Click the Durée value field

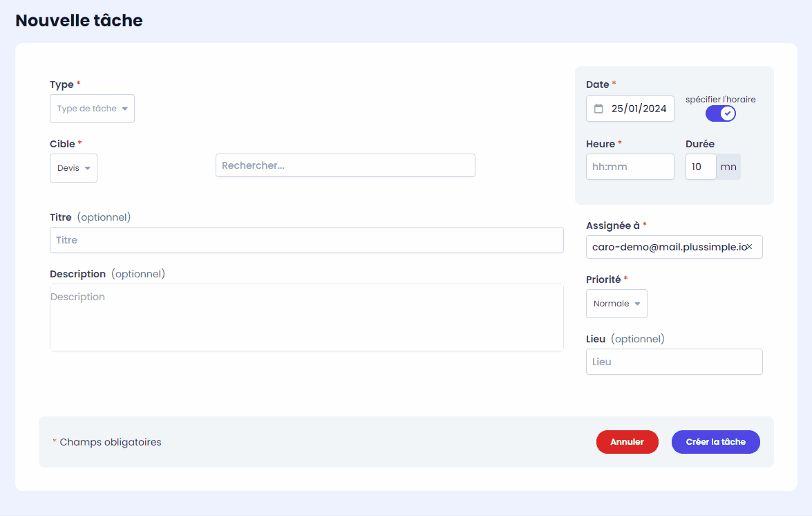pyautogui.click(x=701, y=167)
